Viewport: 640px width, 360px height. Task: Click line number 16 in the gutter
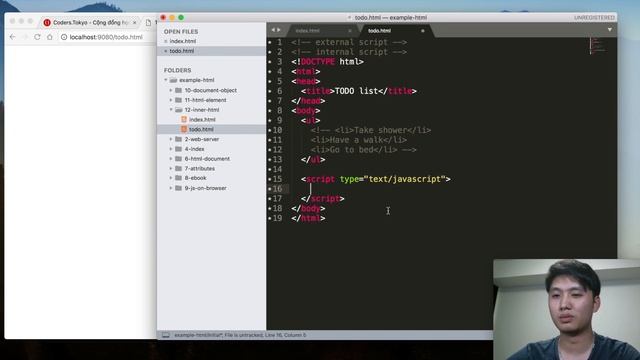click(277, 189)
